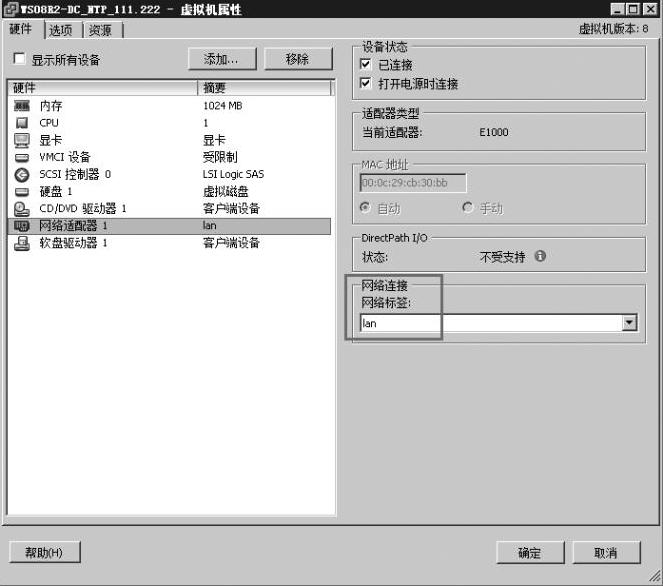This screenshot has height=586, width=663.
Task: Select the 硬盘 1 row label
Action: (x=55, y=192)
